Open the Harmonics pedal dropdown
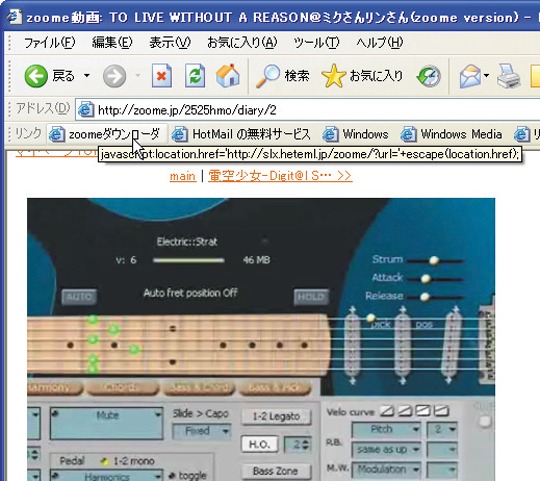The width and height of the screenshot is (540, 481). [x=106, y=475]
